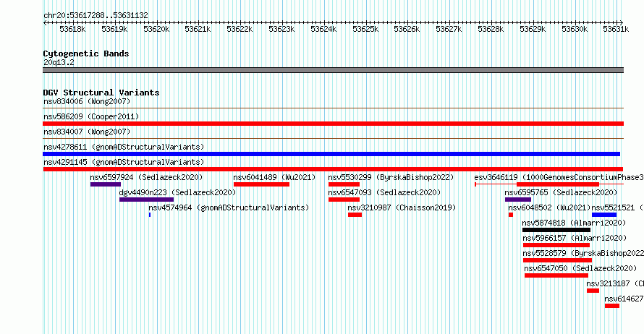Click the nsv834006 (Wong2007) variant label
The image size is (644, 334).
pyautogui.click(x=87, y=101)
